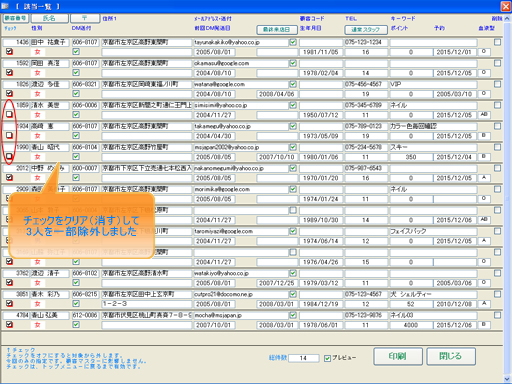Click the 印刷 print button
512x384 pixels.
398,356
